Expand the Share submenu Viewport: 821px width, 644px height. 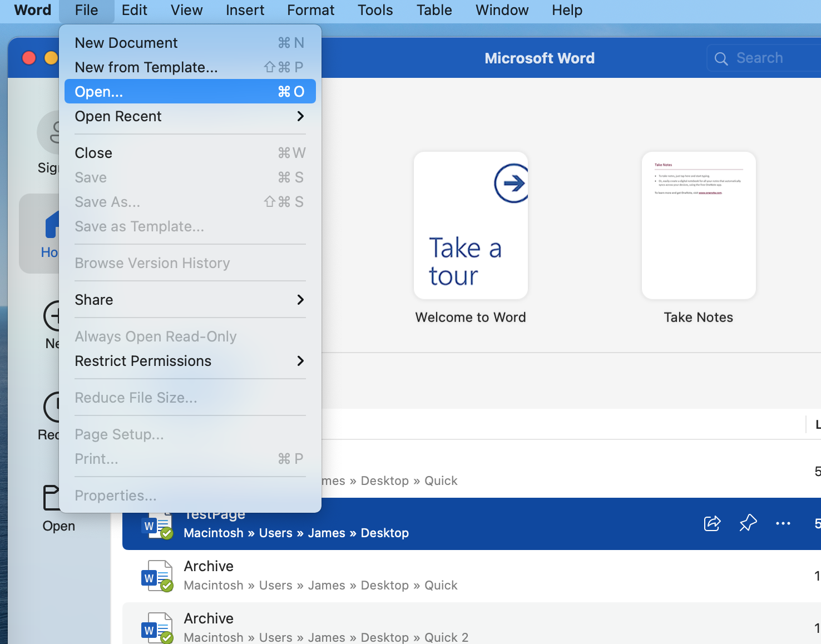click(x=190, y=300)
